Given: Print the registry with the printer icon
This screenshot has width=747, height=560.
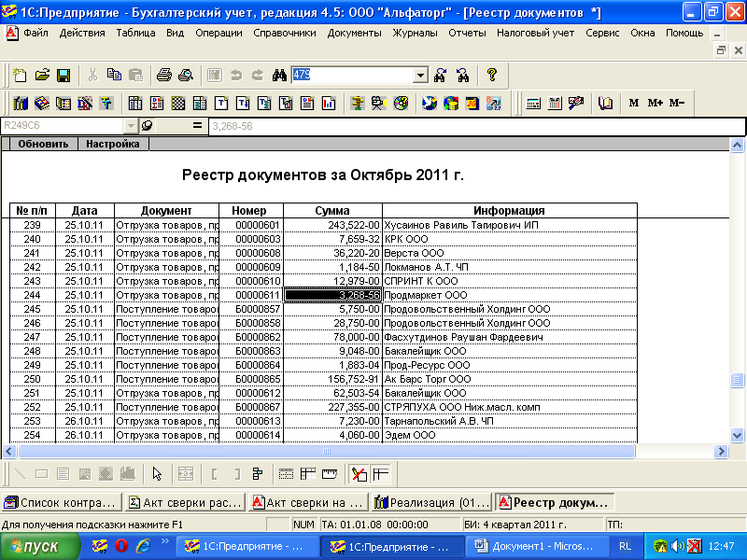Looking at the screenshot, I should click(x=164, y=76).
